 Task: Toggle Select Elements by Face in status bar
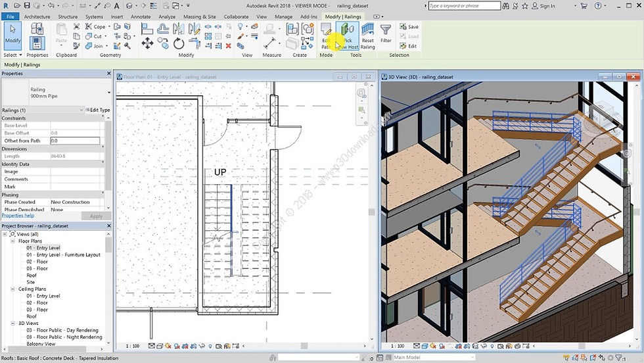(593, 358)
